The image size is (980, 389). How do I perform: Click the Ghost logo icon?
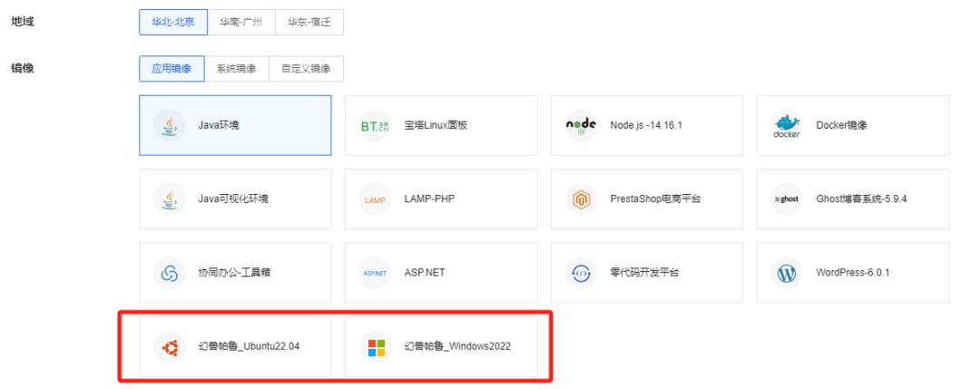[787, 199]
